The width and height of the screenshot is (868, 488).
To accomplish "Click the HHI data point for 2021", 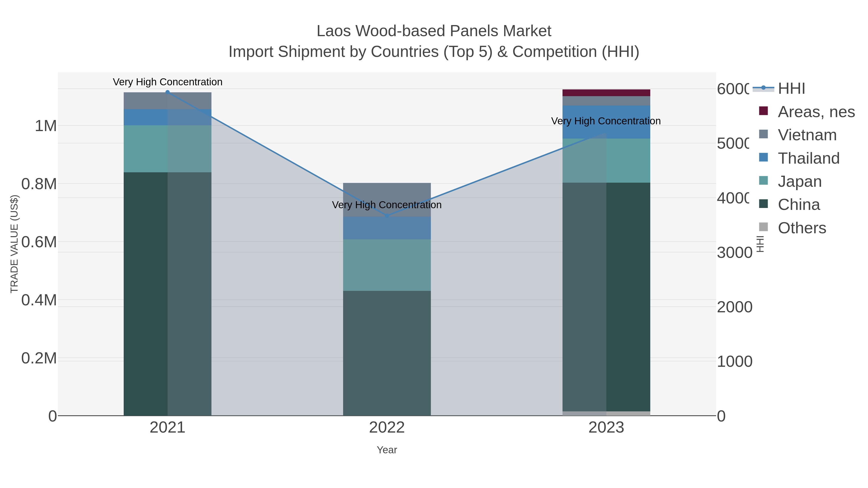I will point(168,92).
